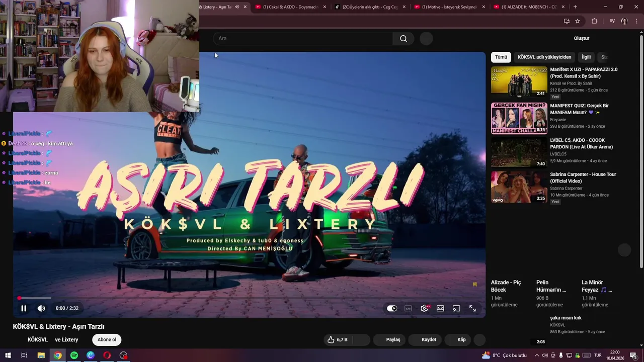Open the player settings gear icon
Image resolution: width=644 pixels, height=362 pixels.
coord(424,308)
